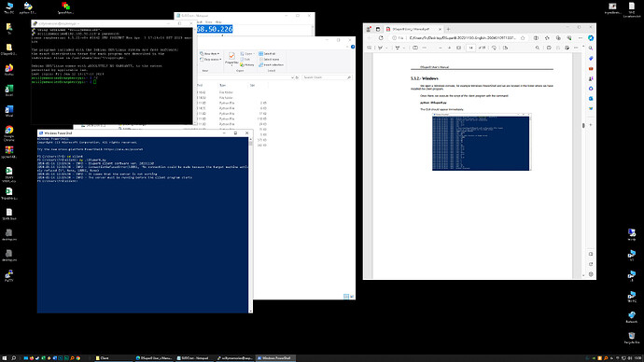Expand the address bar history dropdown in Explorer
Screen dimensions: 644x362
292,77
